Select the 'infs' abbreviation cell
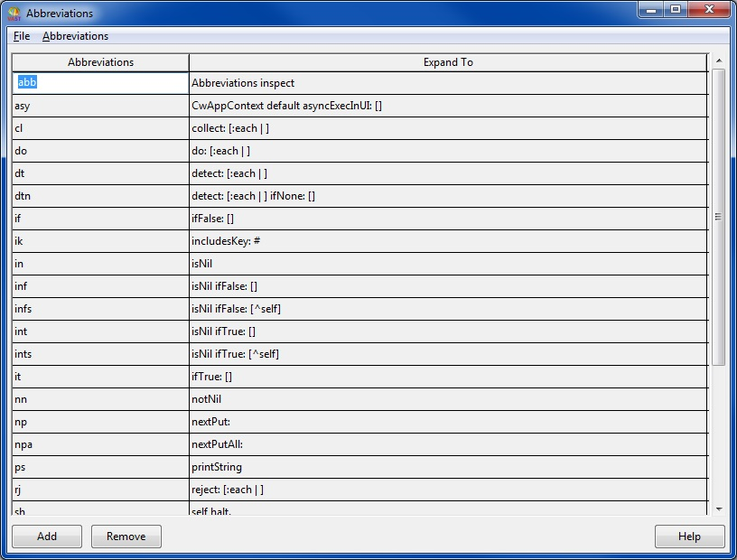 coord(100,309)
